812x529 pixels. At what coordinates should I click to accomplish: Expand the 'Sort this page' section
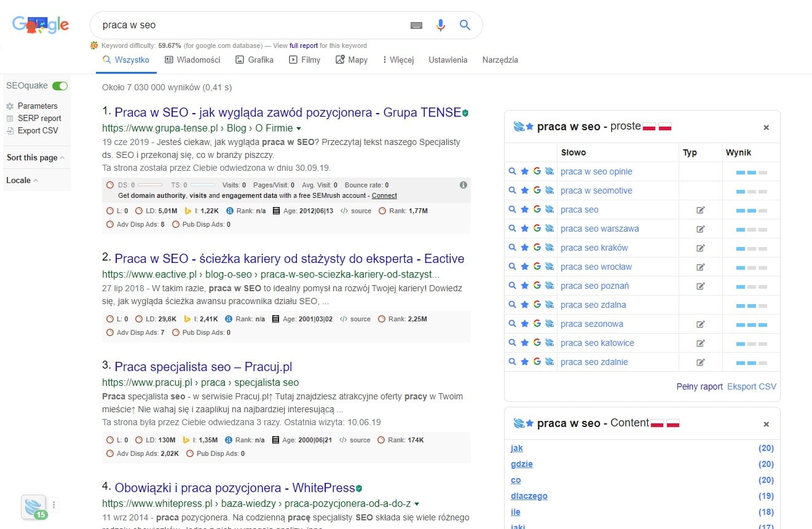(x=35, y=157)
